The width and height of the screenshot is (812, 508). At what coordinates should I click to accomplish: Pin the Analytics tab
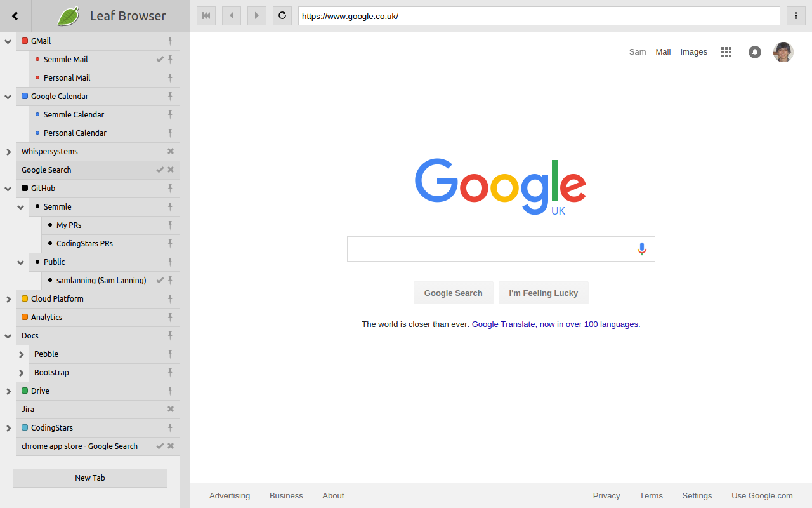tap(169, 317)
